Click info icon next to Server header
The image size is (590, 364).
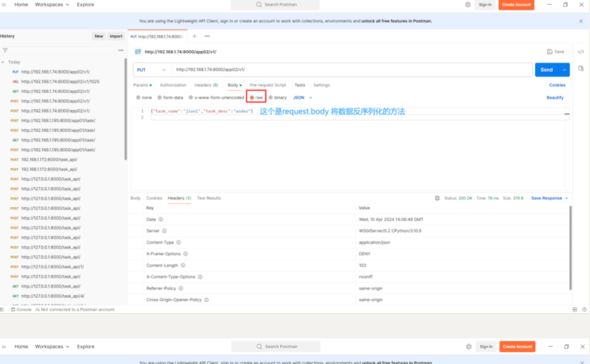[x=164, y=231]
